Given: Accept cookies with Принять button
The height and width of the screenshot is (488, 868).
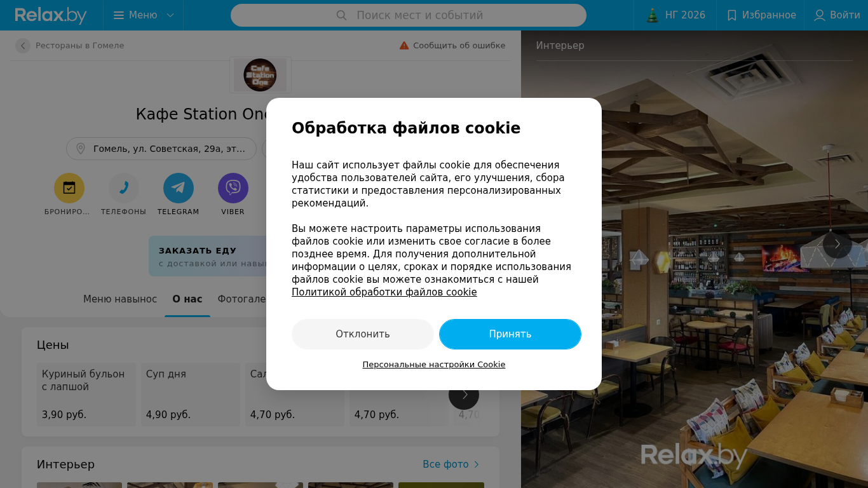Looking at the screenshot, I should pyautogui.click(x=510, y=334).
